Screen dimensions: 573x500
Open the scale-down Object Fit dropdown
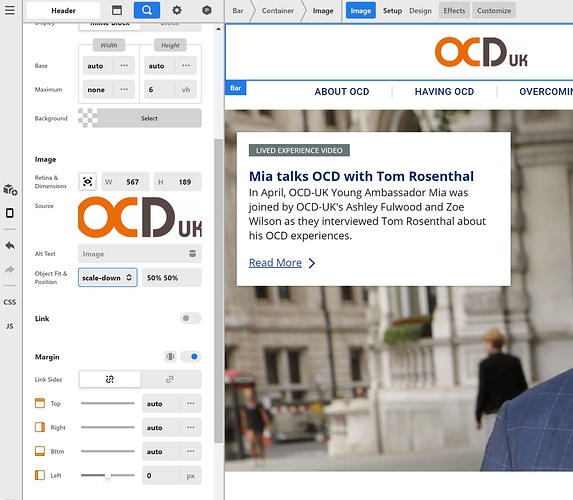tap(108, 278)
